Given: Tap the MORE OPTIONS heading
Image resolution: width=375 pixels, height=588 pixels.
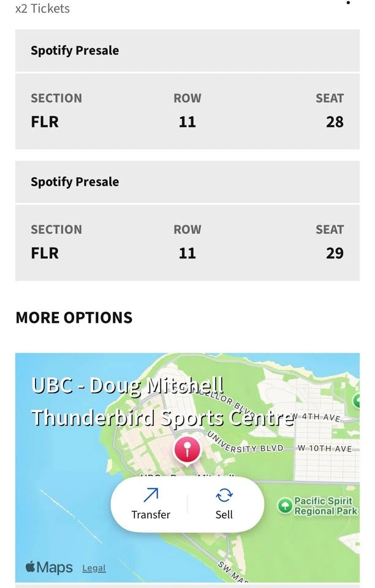Looking at the screenshot, I should (x=74, y=317).
